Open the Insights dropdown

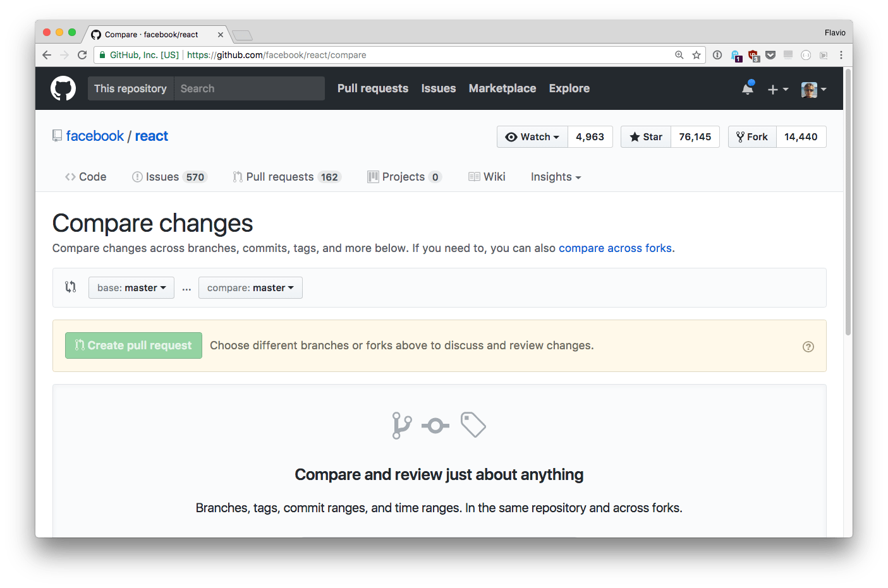pyautogui.click(x=556, y=177)
